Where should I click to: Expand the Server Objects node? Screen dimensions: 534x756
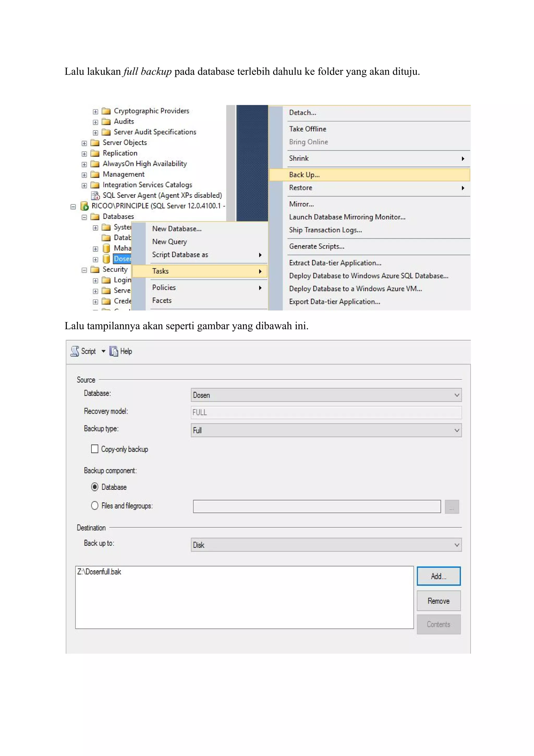pos(84,143)
